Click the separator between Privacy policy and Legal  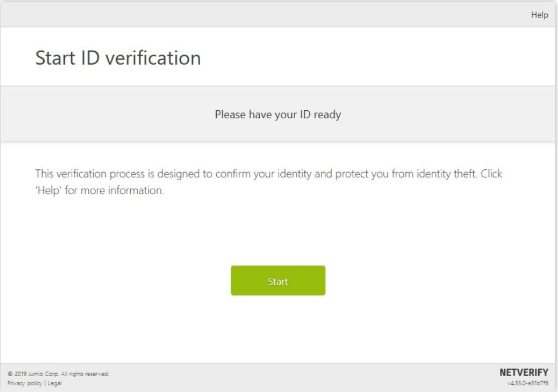pos(45,383)
